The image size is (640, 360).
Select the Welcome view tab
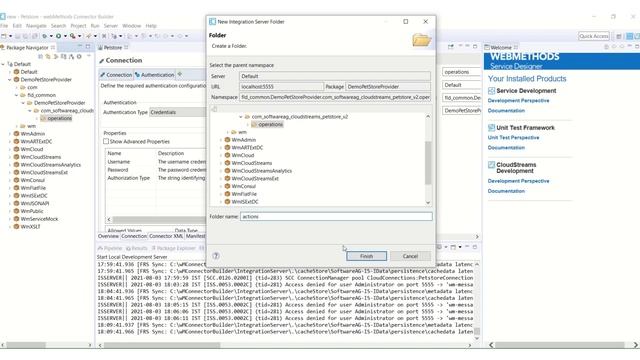pos(500,47)
